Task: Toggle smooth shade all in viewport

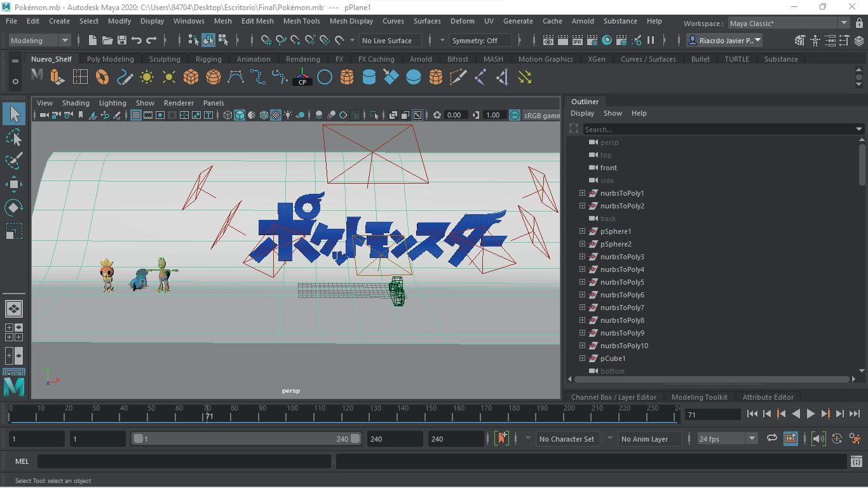Action: point(240,115)
